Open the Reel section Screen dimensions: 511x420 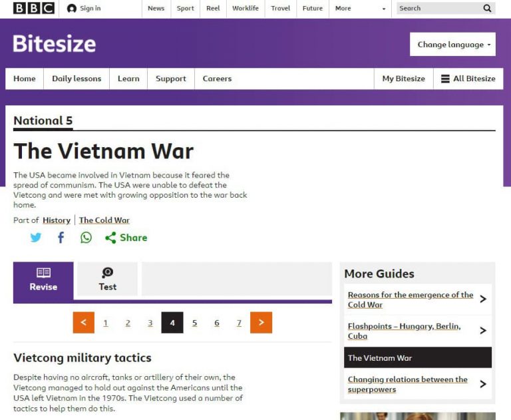(213, 9)
